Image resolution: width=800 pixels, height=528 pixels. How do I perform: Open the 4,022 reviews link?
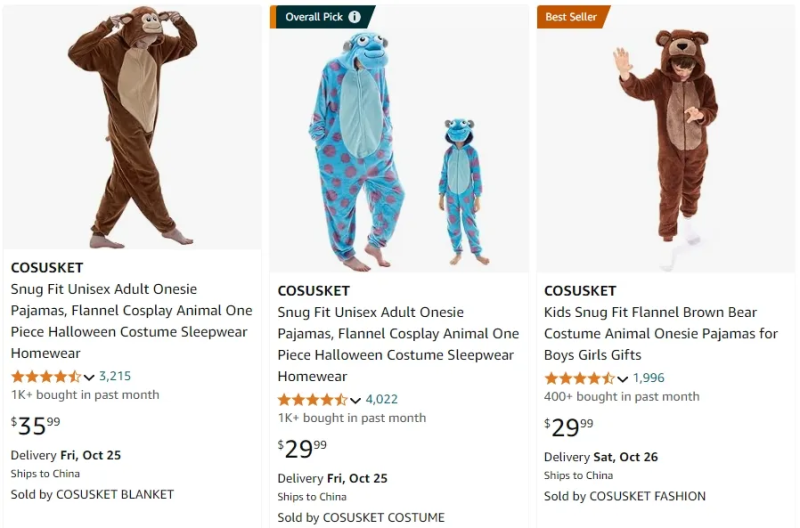pos(382,400)
